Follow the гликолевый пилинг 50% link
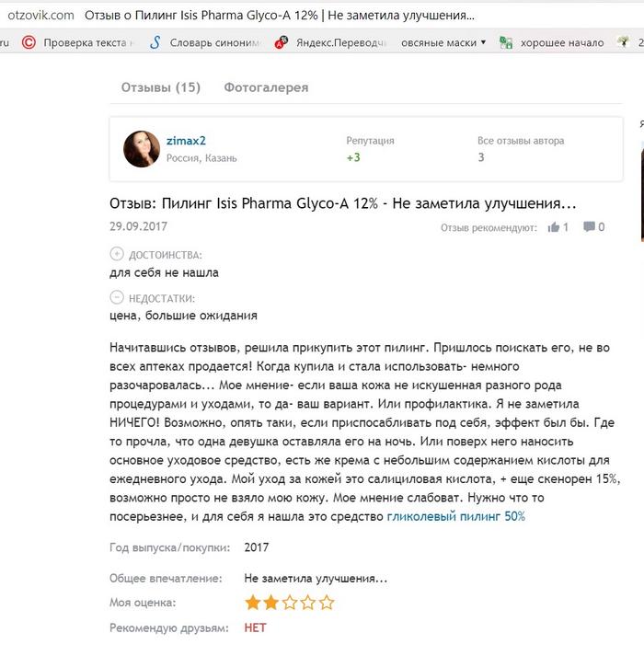This screenshot has height=656, width=644. [x=456, y=516]
